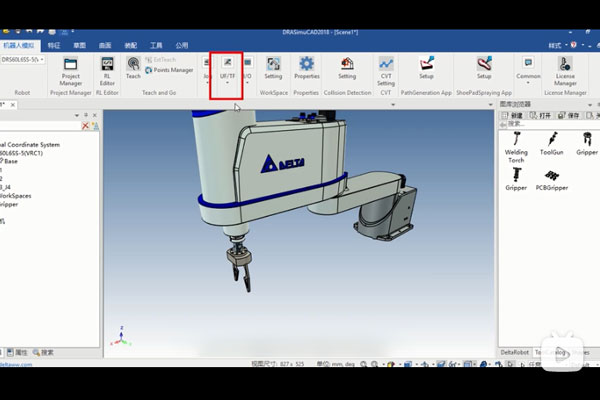600x400 pixels.
Task: Select the Gripper next to ToolGun
Action: point(587,143)
